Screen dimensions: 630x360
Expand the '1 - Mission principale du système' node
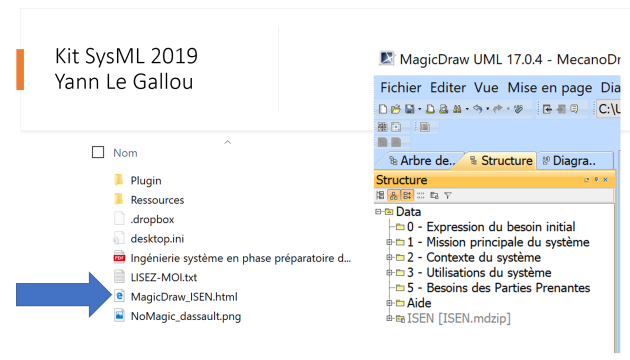[x=389, y=242]
